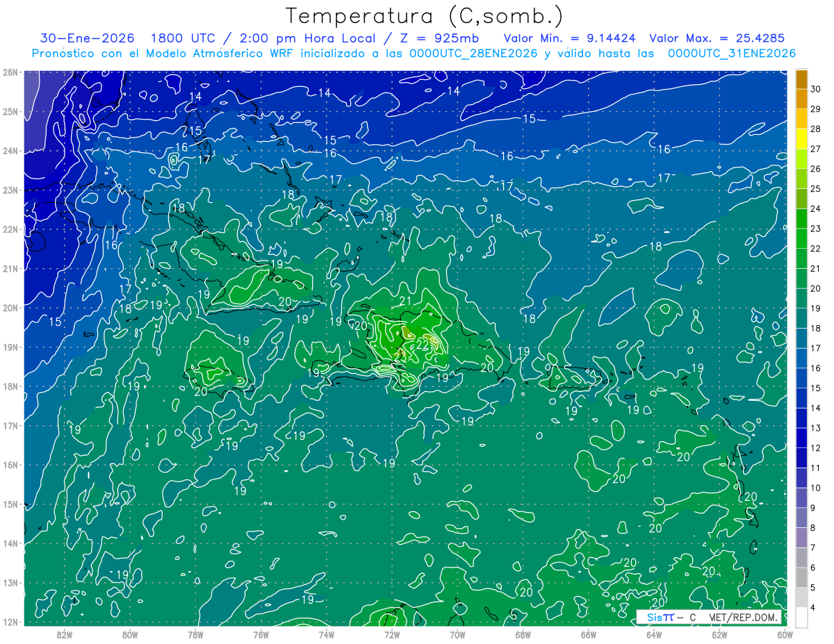
Task: Click the "26N" latitude axis label
Action: point(10,72)
